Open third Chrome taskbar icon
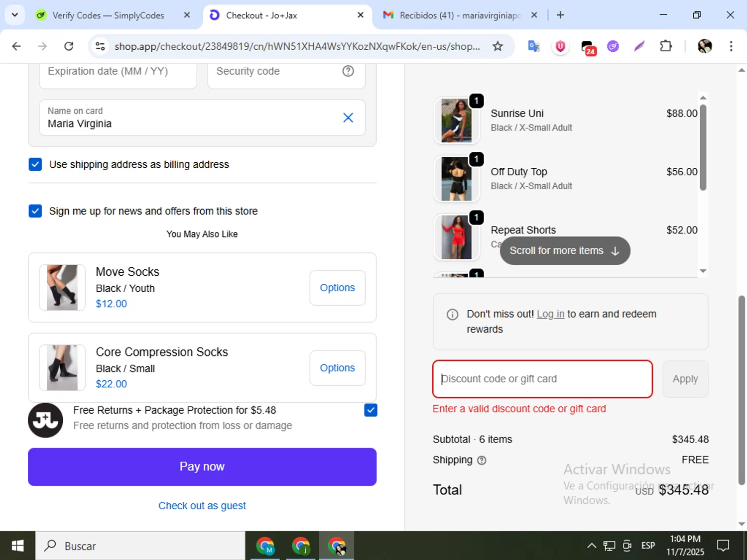The height and width of the screenshot is (560, 747). click(337, 546)
